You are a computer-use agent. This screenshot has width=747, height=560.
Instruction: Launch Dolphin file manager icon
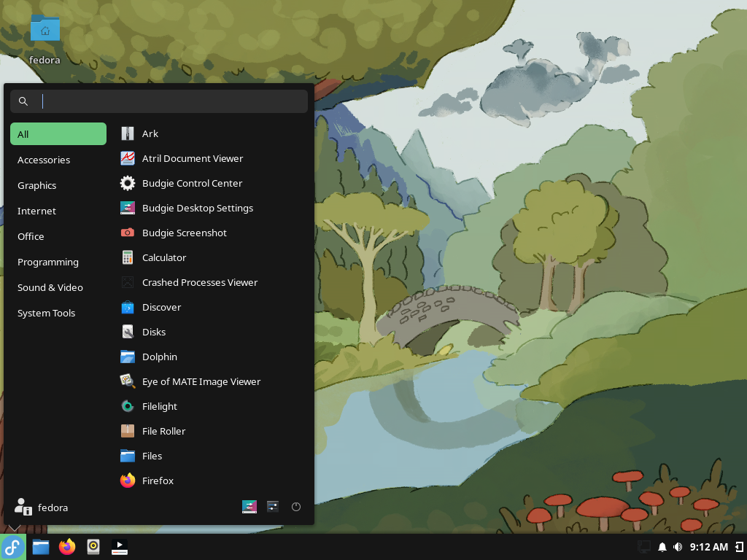coord(127,357)
